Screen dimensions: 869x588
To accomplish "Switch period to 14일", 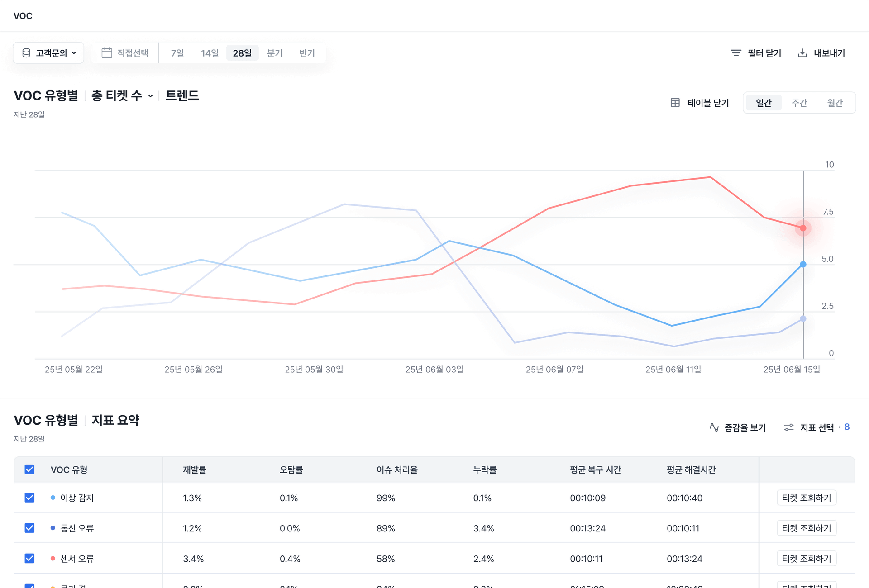I will (210, 53).
